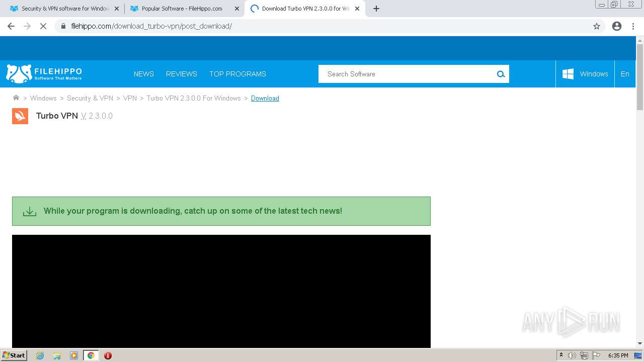Image resolution: width=644 pixels, height=362 pixels.
Task: Close the Security & VPN software tab
Action: [x=117, y=9]
